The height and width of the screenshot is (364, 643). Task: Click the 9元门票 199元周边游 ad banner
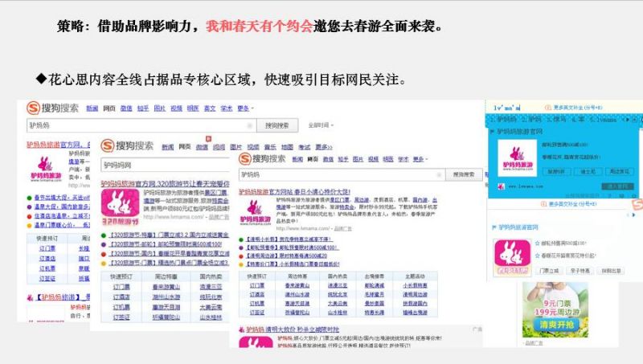tap(555, 309)
